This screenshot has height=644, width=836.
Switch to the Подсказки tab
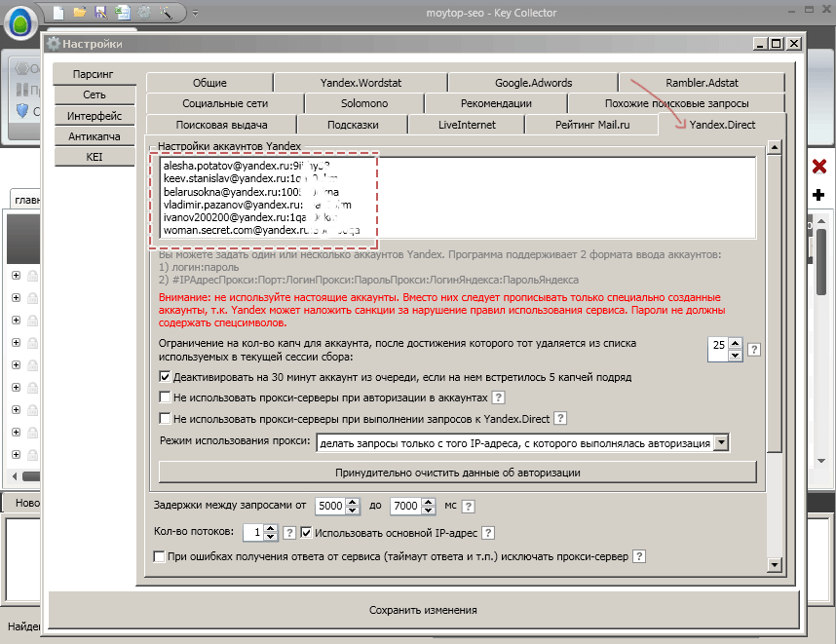[x=353, y=125]
